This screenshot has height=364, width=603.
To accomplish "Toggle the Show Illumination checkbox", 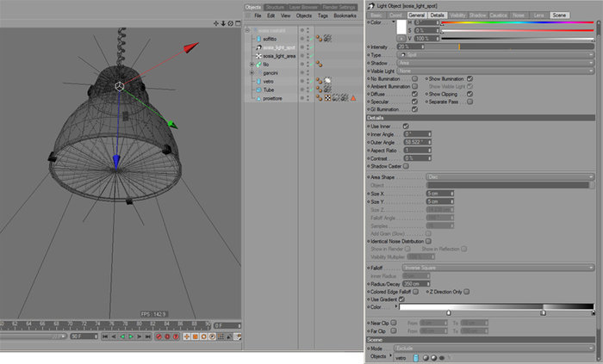I will tap(470, 78).
